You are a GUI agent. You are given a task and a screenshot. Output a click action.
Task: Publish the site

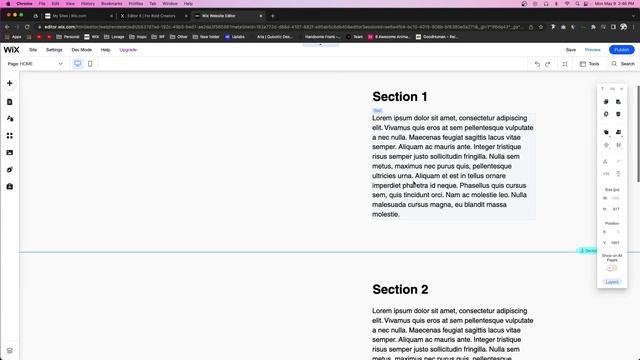(622, 50)
